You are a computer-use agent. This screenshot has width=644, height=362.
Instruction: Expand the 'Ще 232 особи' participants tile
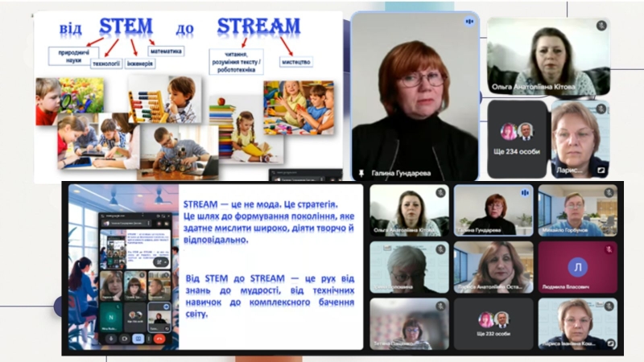(493, 323)
